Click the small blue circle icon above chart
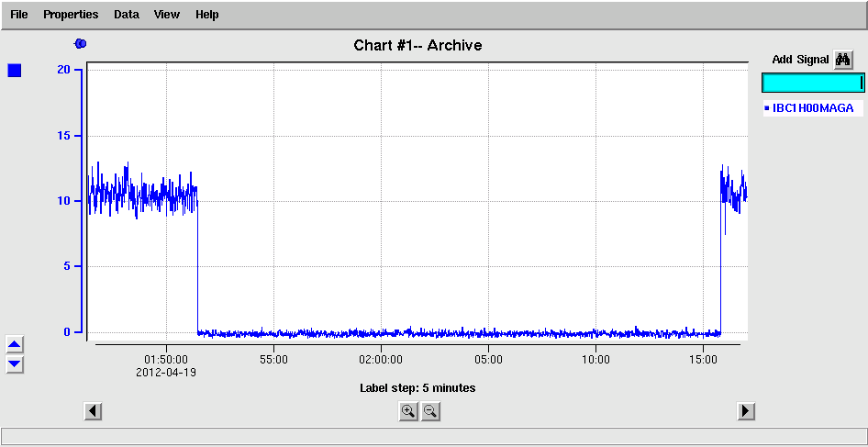The image size is (868, 447). [x=81, y=43]
